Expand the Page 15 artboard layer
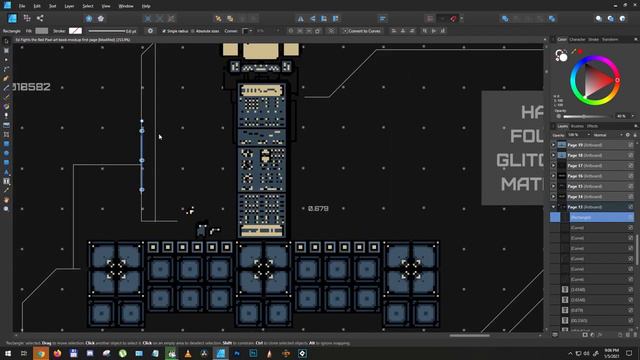This screenshot has width=640, height=360. (x=553, y=186)
